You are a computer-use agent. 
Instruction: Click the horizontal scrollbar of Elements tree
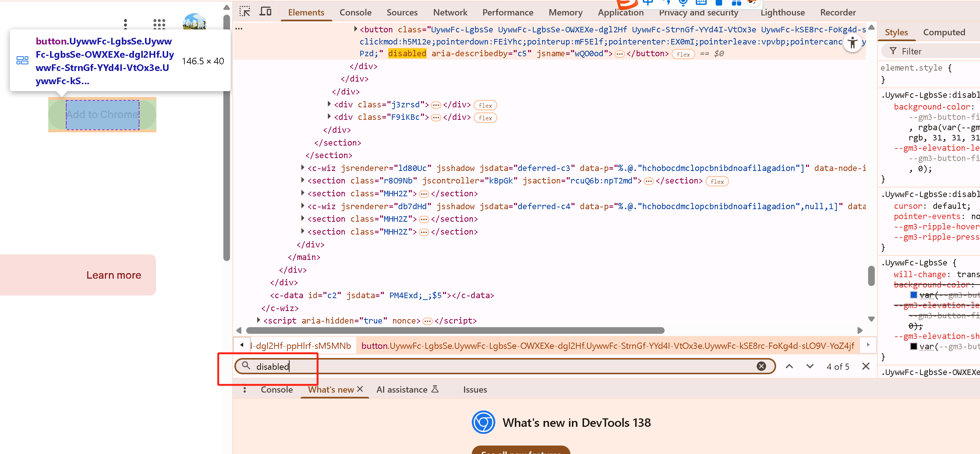tap(455, 330)
